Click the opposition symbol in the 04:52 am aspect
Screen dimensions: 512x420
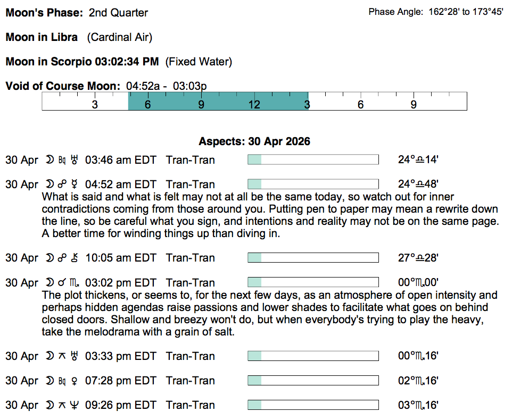(x=62, y=184)
